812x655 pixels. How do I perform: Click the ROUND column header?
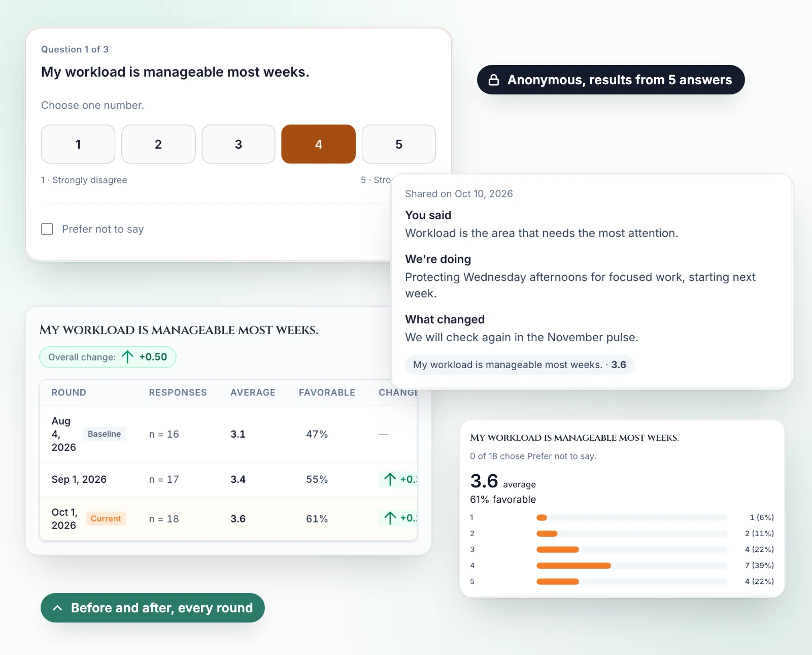69,392
